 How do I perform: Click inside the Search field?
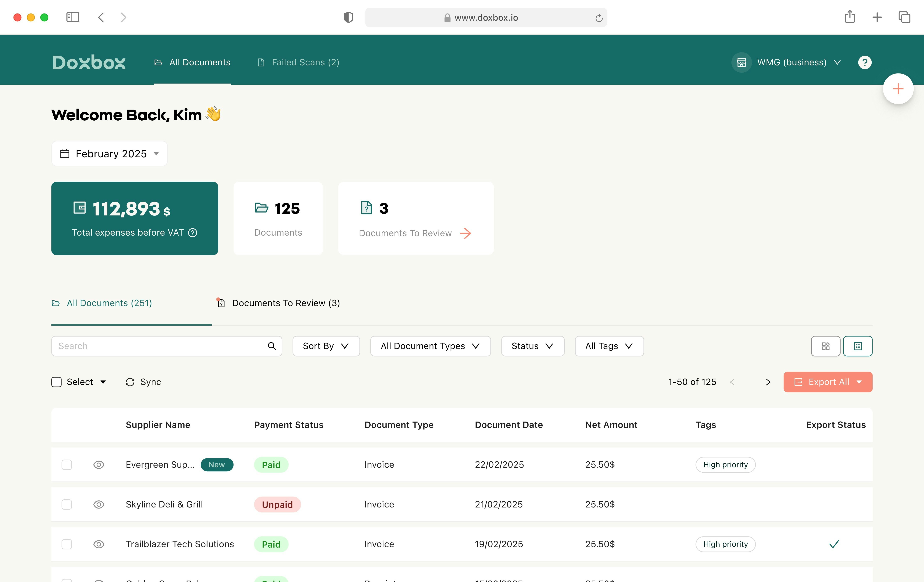click(x=154, y=346)
